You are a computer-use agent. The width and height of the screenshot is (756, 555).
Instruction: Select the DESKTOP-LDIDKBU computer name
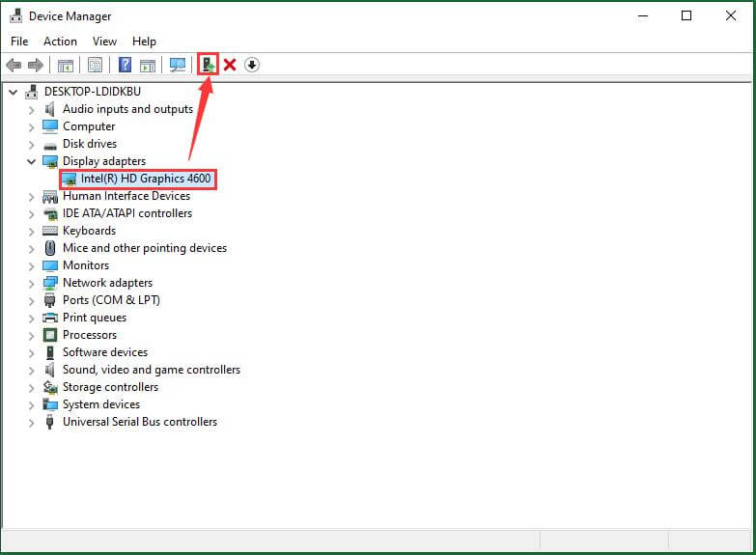pyautogui.click(x=93, y=91)
